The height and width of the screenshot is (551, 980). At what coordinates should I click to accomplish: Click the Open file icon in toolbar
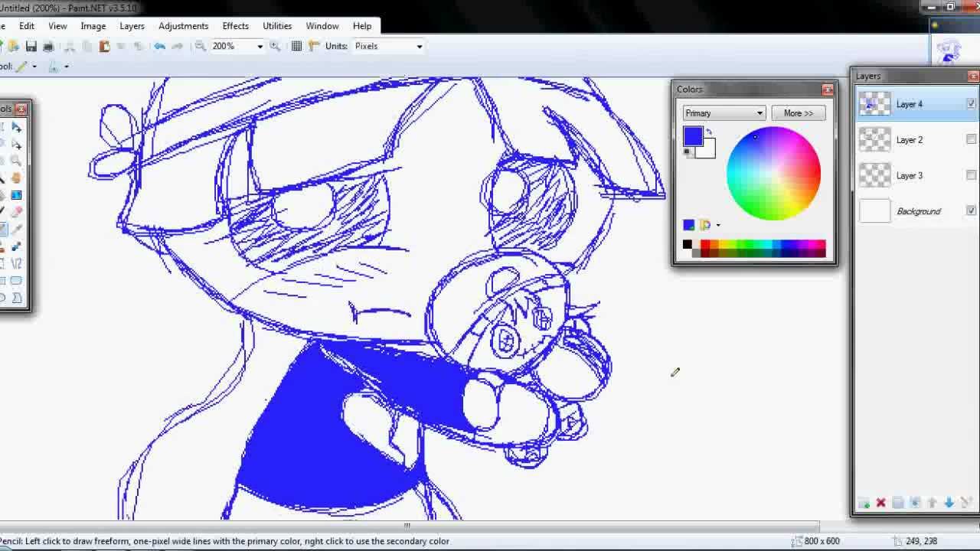pos(14,46)
